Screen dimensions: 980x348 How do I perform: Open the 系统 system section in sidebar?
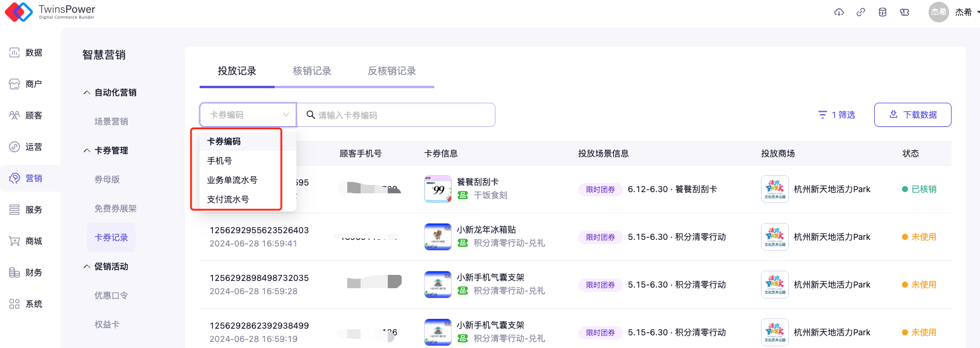(x=27, y=304)
